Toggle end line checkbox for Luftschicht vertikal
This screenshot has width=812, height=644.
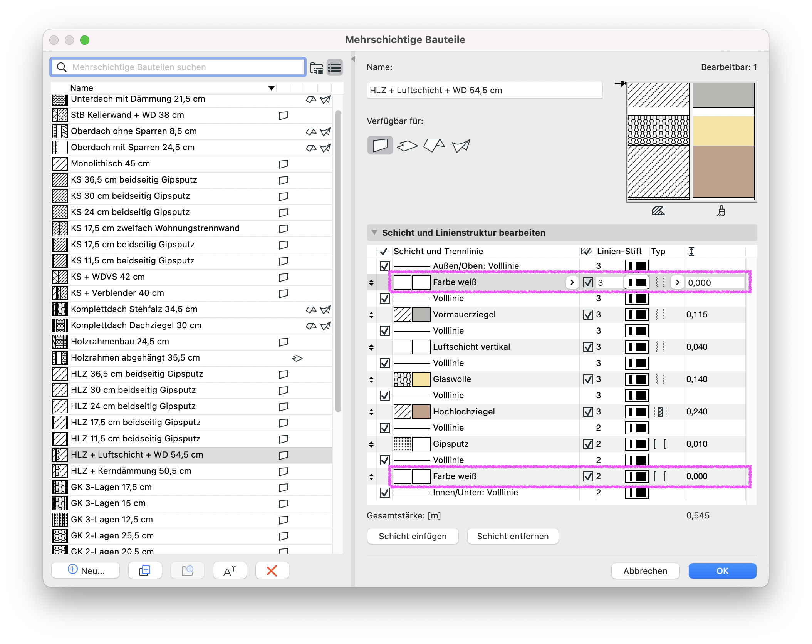[x=588, y=347]
